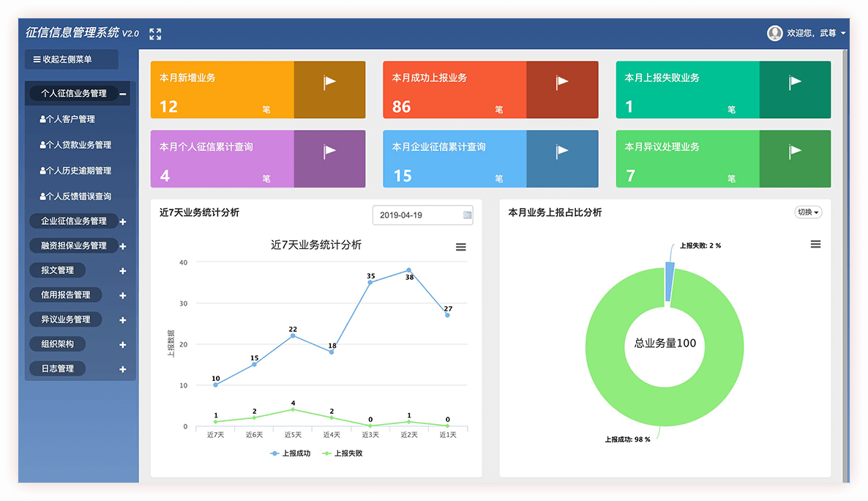The height and width of the screenshot is (501, 868).
Task: Click flag icon on 本月成功上报业务 card
Action: tap(561, 83)
